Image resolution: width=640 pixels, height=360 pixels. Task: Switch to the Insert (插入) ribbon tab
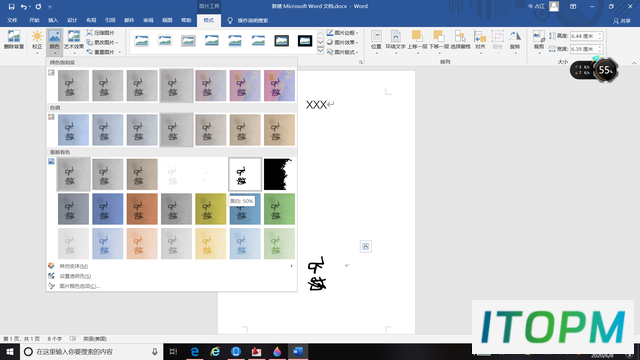point(53,20)
